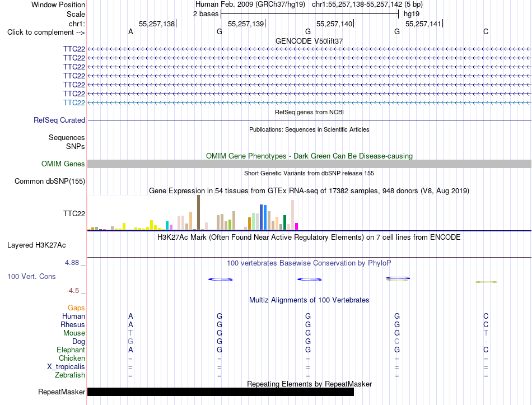The height and width of the screenshot is (405, 532).
Task: Open "Short Genetic Variants from dbSNP release 155"
Action: click(309, 173)
